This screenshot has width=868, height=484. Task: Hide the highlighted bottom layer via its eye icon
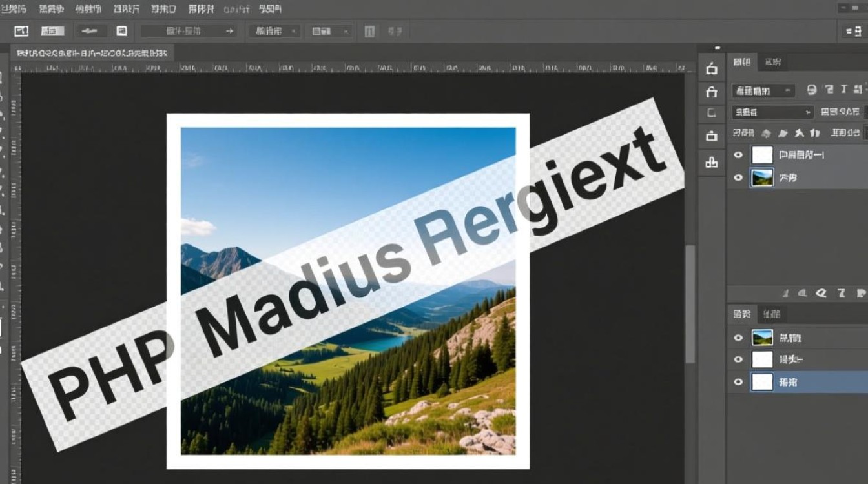coord(738,382)
